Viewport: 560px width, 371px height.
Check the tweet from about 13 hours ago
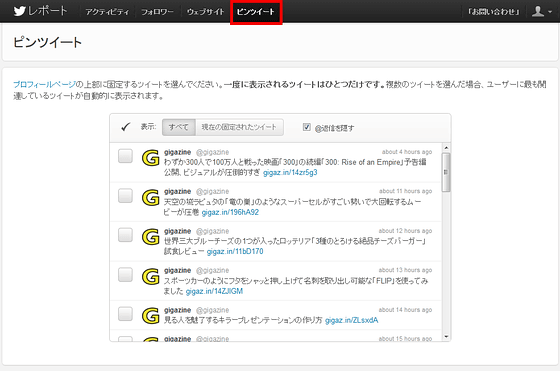[125, 275]
